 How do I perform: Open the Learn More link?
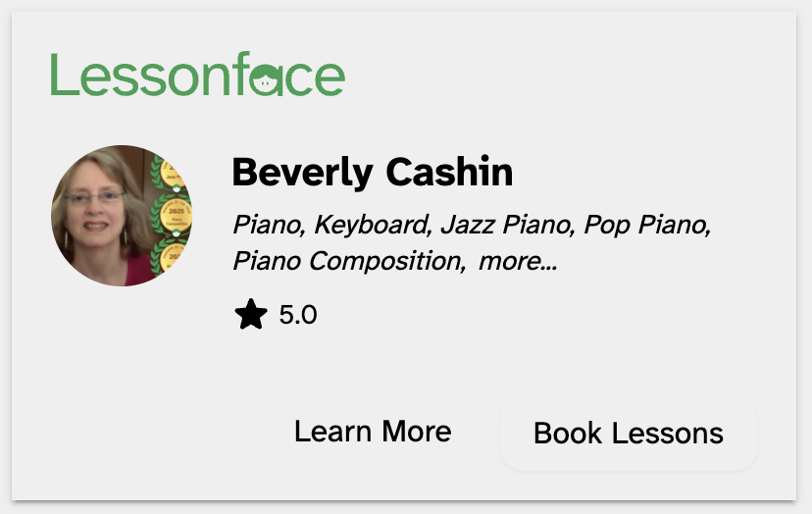pyautogui.click(x=373, y=432)
